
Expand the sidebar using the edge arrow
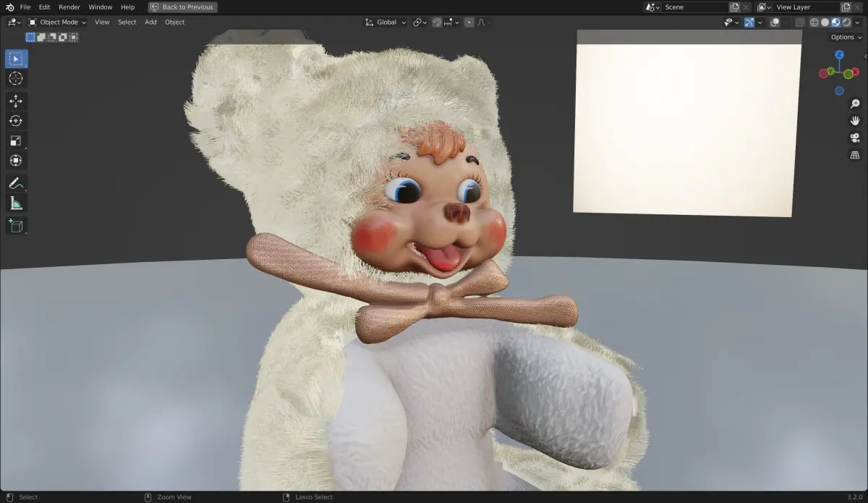pyautogui.click(x=865, y=56)
